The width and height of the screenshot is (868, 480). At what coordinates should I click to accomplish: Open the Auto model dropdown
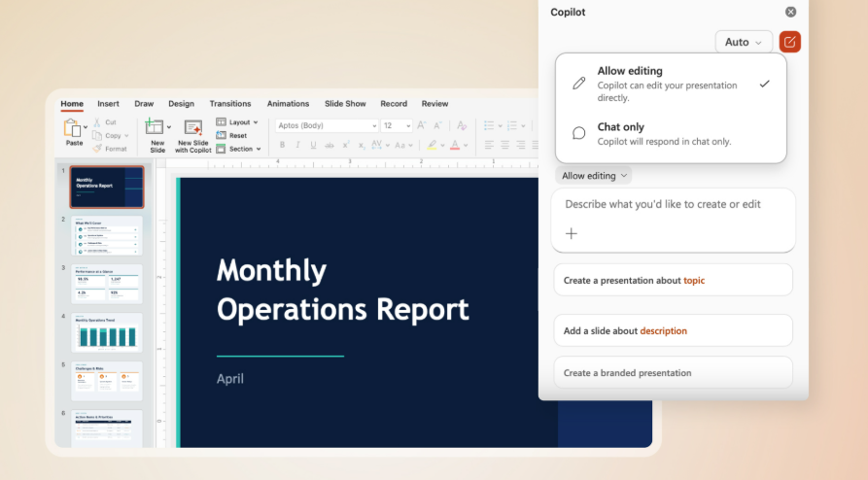[x=744, y=42]
